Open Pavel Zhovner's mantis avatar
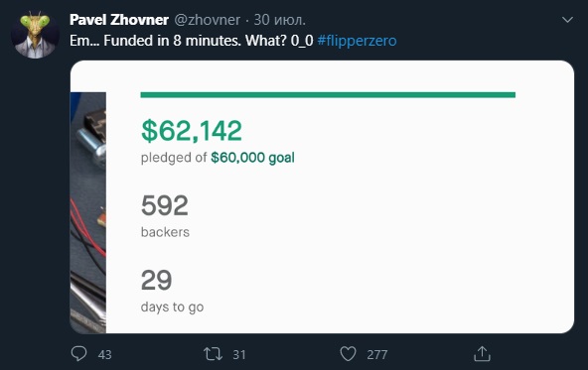This screenshot has width=588, height=370. pyautogui.click(x=35, y=35)
